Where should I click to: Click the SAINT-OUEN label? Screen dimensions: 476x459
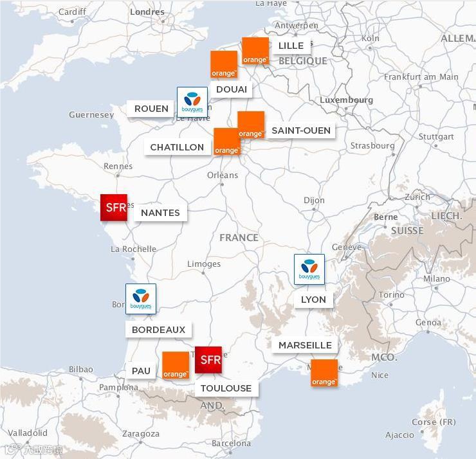301,130
